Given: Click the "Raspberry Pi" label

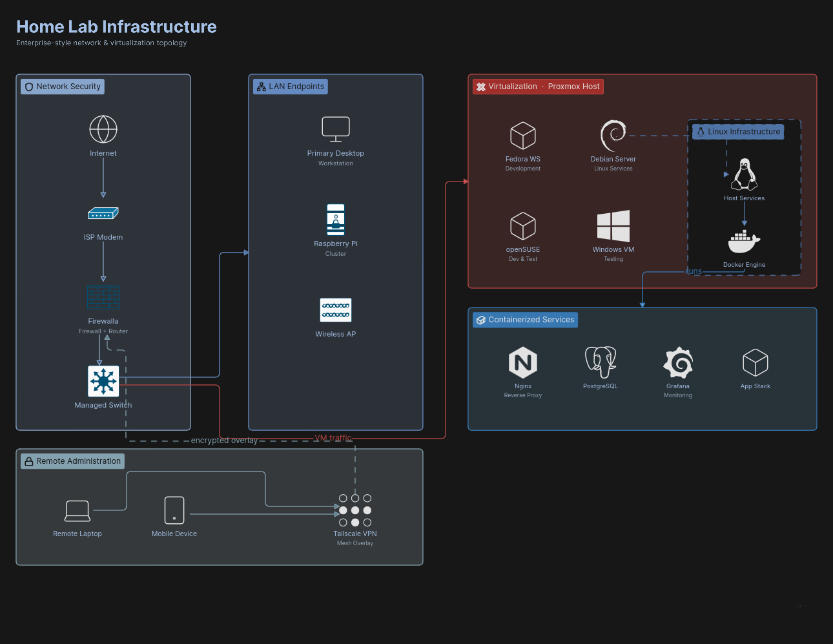Looking at the screenshot, I should (x=336, y=244).
